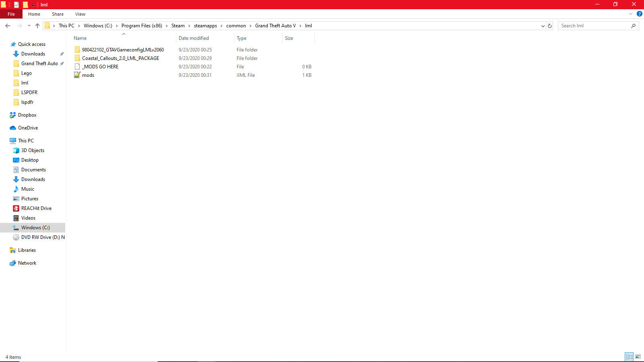Viewport: 644px width, 362px height.
Task: Select the Coastal_Callouts_2.0_LML_PACKAGE folder name
Action: (x=120, y=58)
